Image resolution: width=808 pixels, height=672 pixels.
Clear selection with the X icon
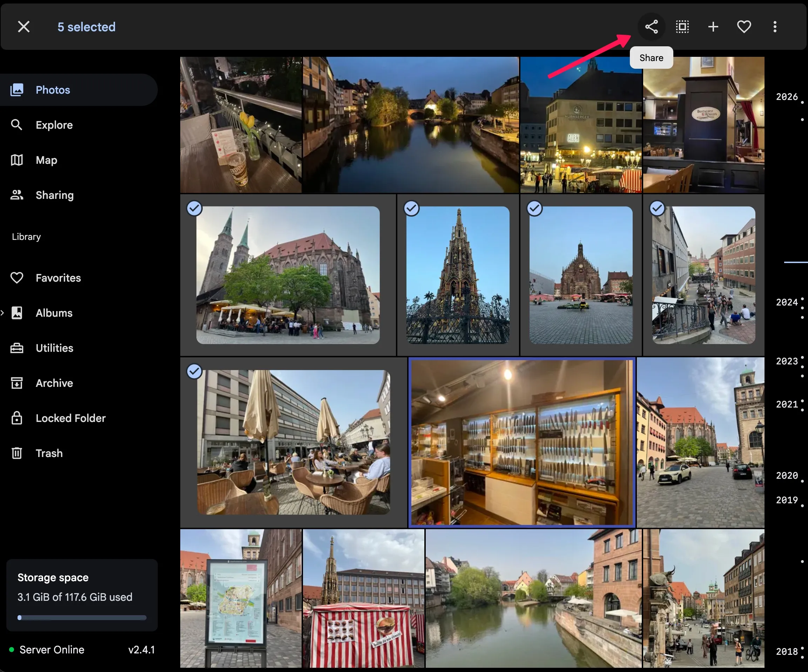click(24, 27)
